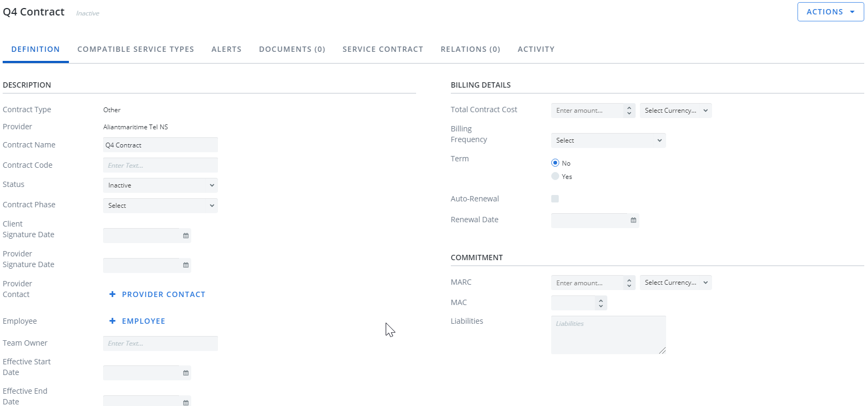Click plus icon beside Employee
The height and width of the screenshot is (406, 868).
coord(112,321)
